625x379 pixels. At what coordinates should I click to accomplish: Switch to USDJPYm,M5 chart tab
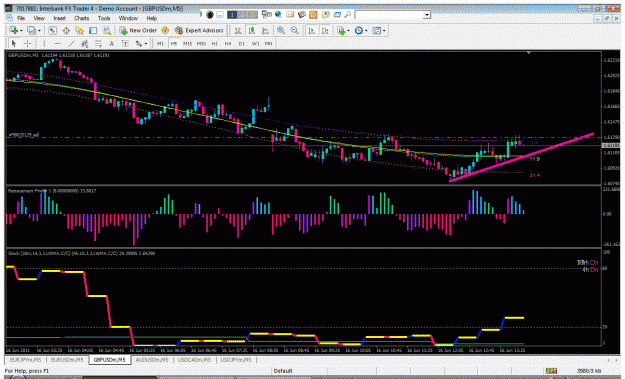236,359
